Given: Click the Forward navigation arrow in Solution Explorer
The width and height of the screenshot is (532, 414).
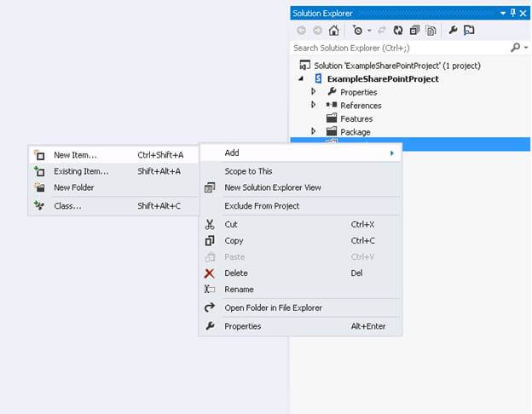Looking at the screenshot, I should 317,31.
